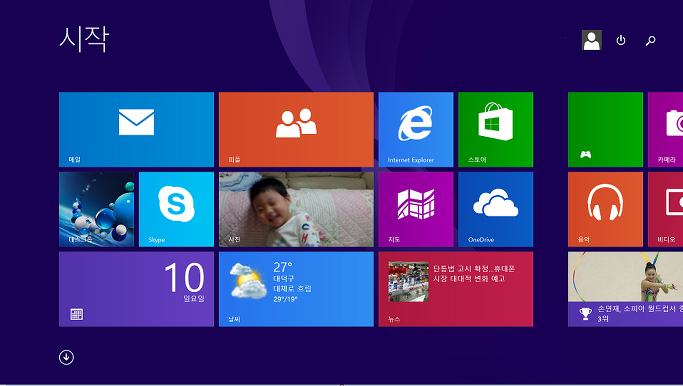
Task: Click the search magnifier icon
Action: [x=650, y=41]
